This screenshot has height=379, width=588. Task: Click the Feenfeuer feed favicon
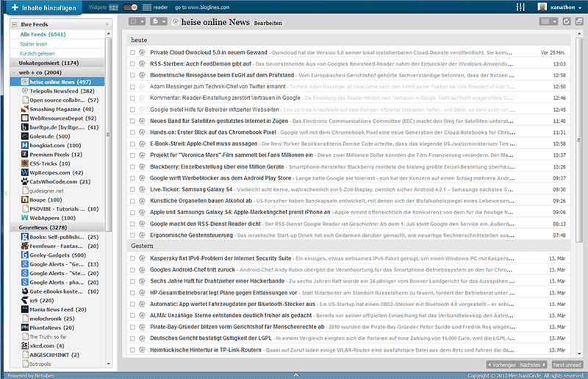25,246
